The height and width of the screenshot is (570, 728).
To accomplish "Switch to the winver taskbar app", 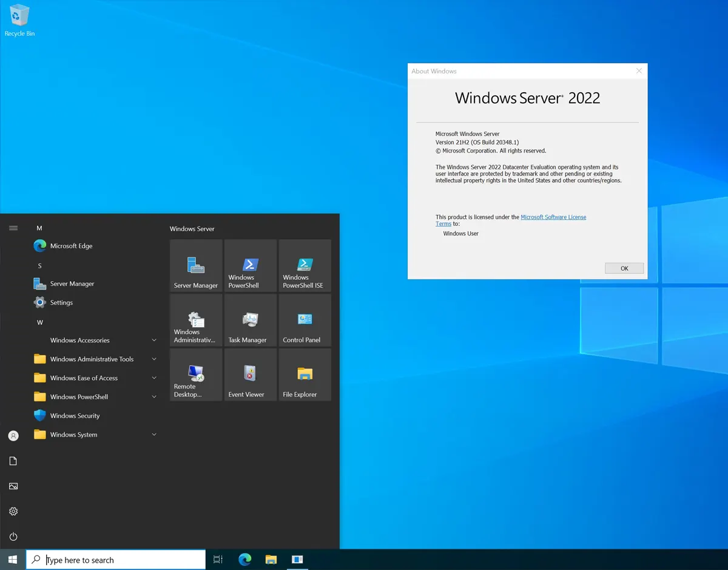I will click(x=297, y=560).
